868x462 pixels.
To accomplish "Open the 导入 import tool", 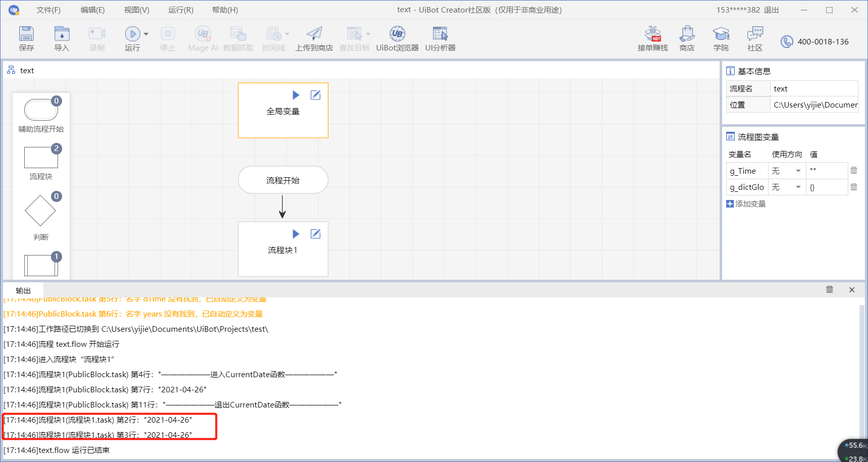I will (x=62, y=38).
